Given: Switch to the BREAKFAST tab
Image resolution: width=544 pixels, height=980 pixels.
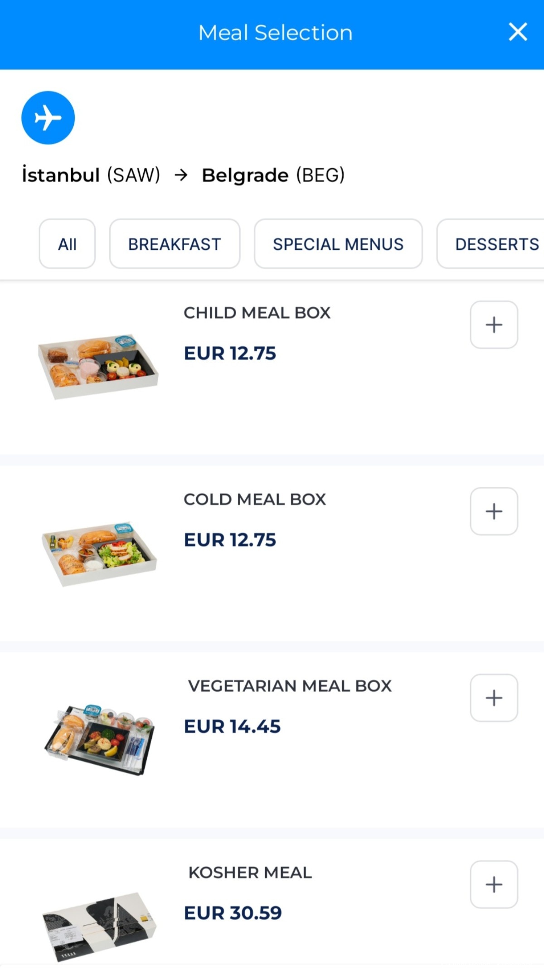Looking at the screenshot, I should point(175,244).
